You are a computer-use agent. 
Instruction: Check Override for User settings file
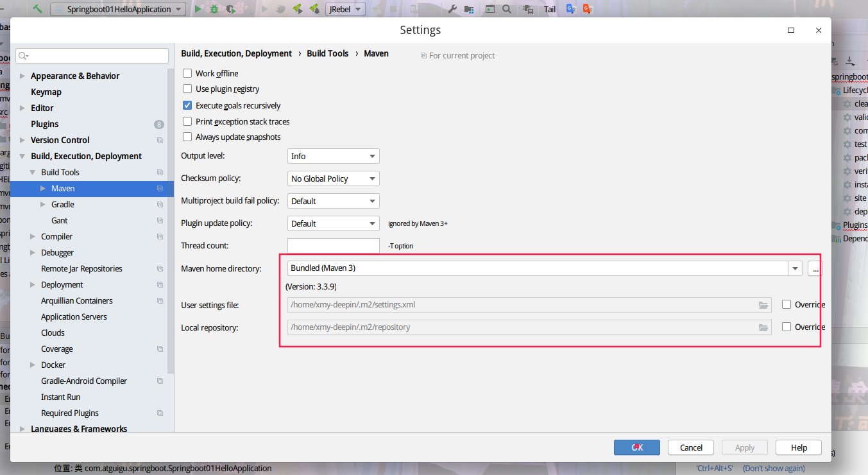coord(787,305)
